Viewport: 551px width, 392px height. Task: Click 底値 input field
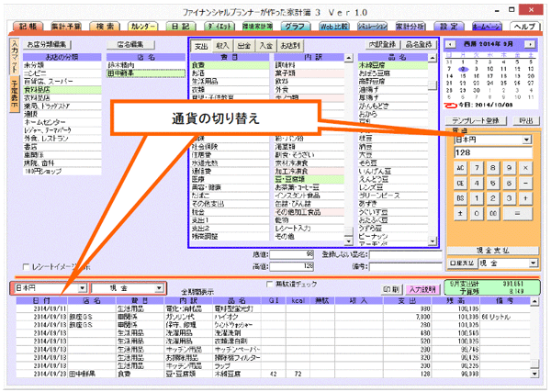pos(291,254)
